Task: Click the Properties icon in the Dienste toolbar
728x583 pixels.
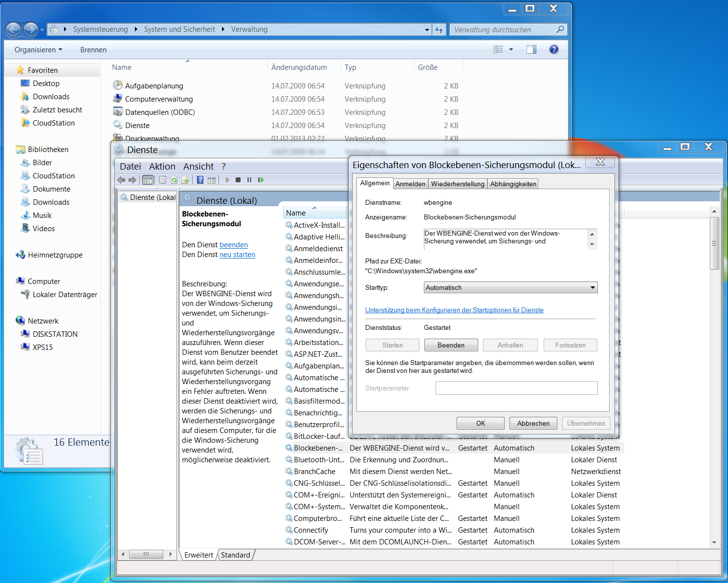Action: [x=162, y=180]
